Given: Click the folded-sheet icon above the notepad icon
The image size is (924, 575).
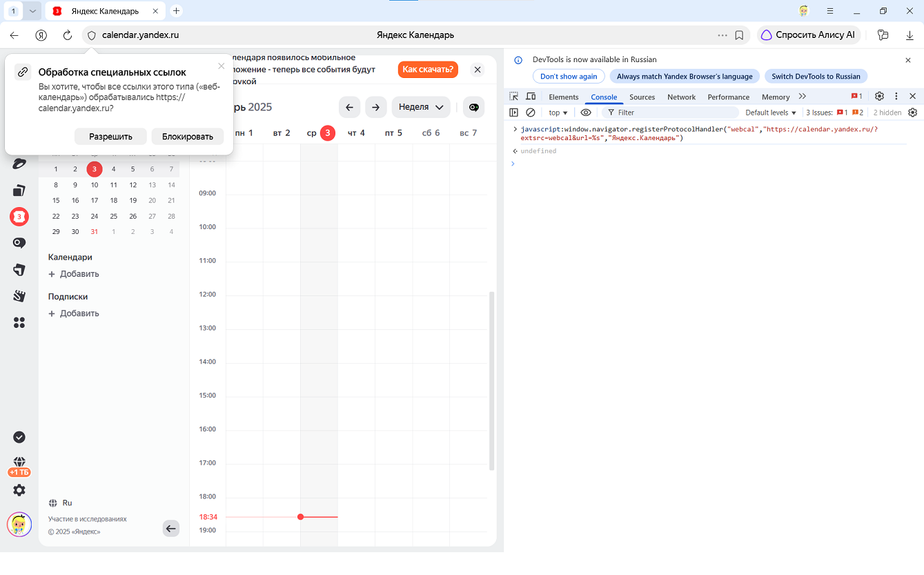Looking at the screenshot, I should click(19, 269).
